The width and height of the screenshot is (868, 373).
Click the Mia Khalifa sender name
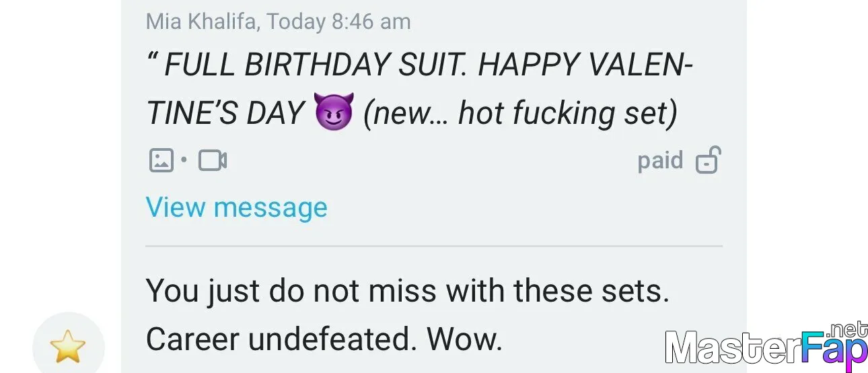pyautogui.click(x=201, y=22)
